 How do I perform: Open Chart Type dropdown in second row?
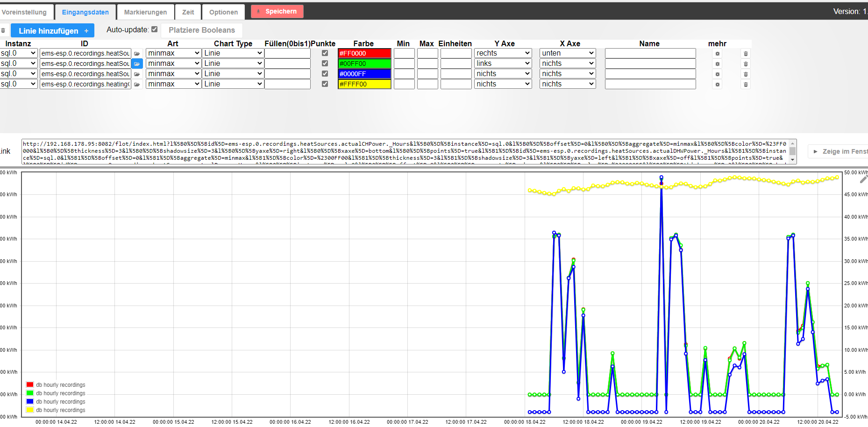click(x=233, y=64)
